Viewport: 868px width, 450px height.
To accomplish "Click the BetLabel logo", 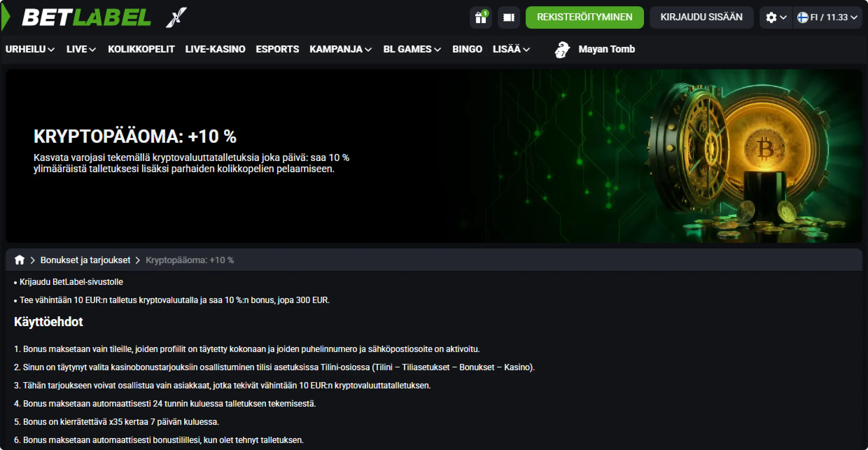I will pyautogui.click(x=86, y=17).
